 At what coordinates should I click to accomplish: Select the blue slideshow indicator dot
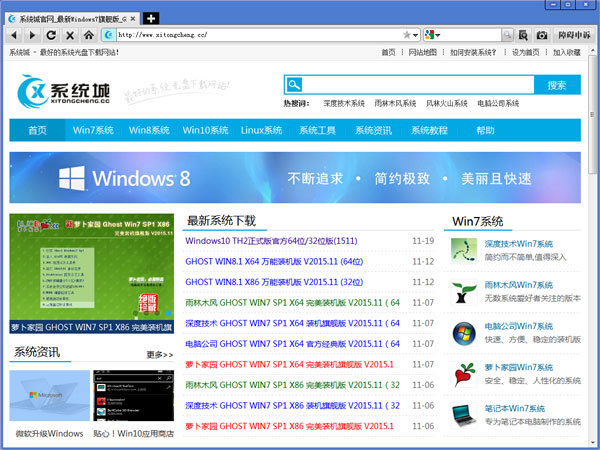168,313
